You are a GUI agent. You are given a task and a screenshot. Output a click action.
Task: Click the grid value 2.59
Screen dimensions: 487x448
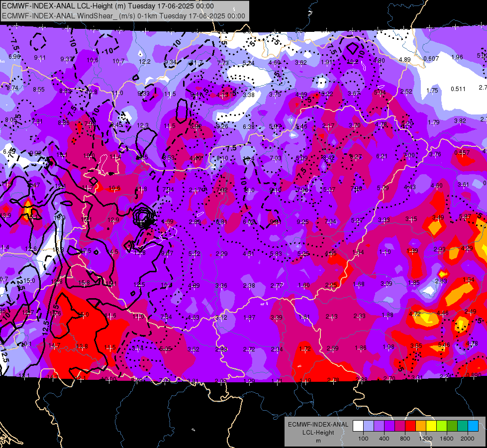(x=332, y=348)
